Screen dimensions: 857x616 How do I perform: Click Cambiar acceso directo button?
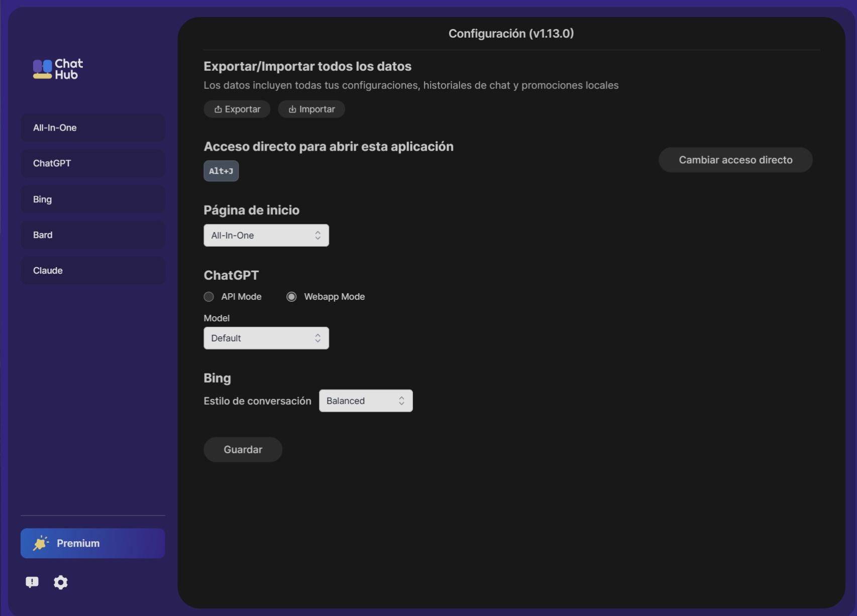735,160
